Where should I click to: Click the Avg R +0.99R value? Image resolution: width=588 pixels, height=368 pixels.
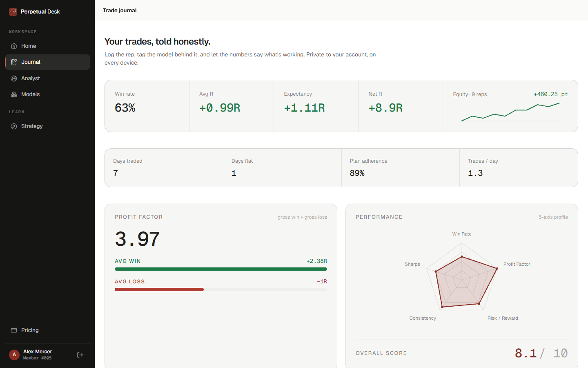(220, 108)
